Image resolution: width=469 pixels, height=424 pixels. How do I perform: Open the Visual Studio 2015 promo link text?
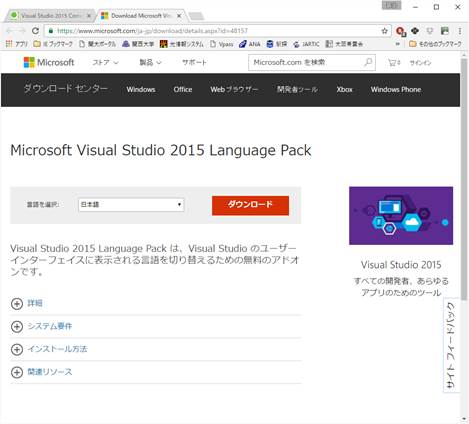coord(401,265)
